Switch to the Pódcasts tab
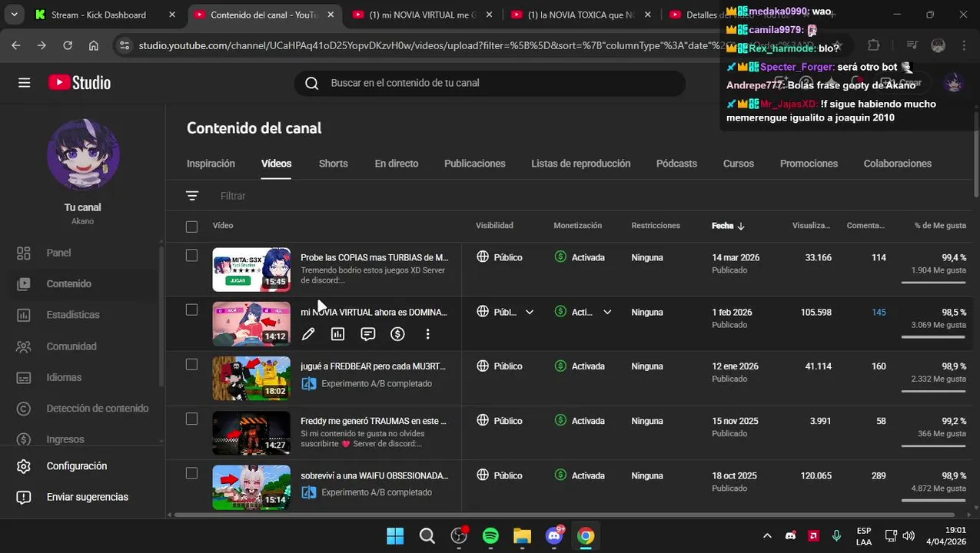 pyautogui.click(x=676, y=164)
